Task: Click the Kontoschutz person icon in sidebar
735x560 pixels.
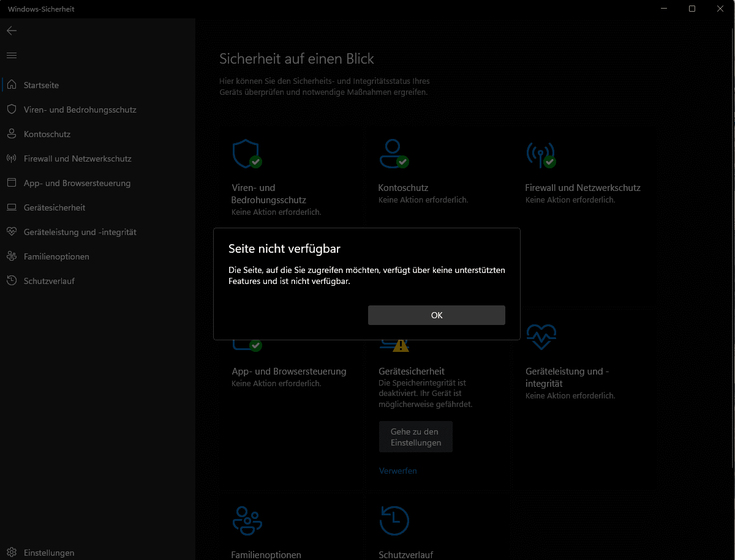Action: (12, 133)
